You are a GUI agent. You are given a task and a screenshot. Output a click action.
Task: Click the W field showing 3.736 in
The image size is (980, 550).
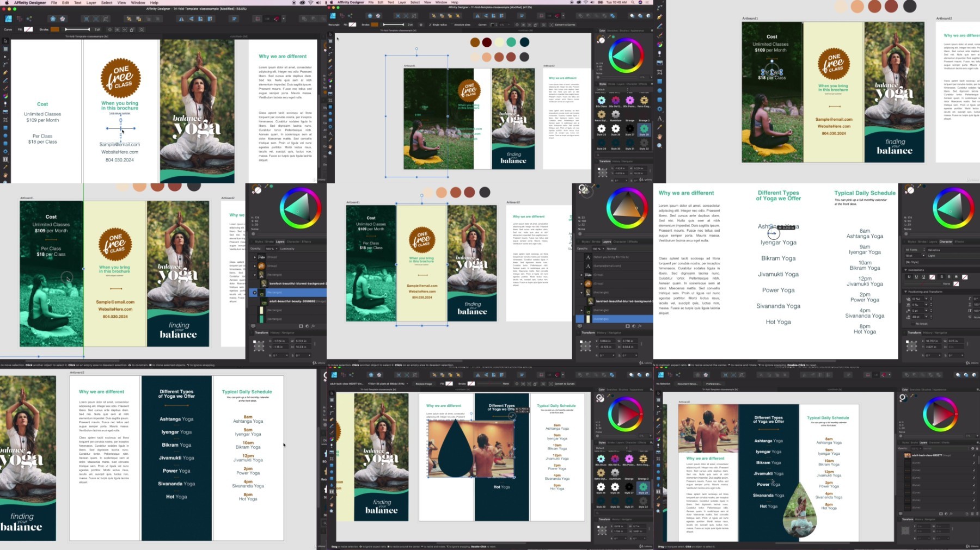(629, 341)
